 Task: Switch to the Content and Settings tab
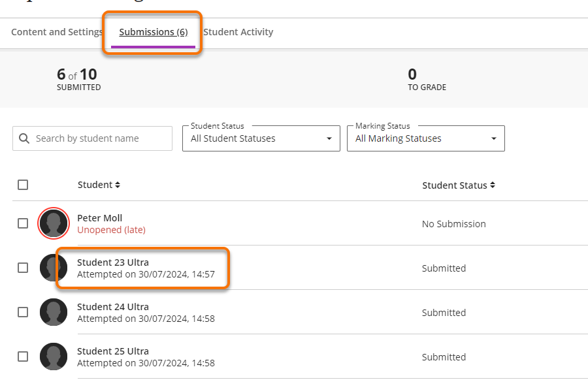57,31
